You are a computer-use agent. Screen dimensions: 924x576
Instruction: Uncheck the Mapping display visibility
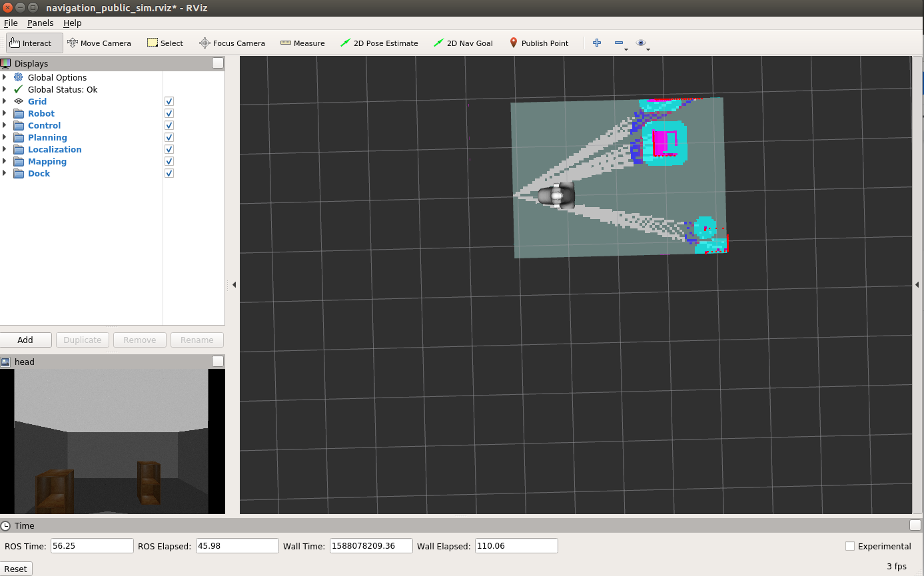point(169,161)
